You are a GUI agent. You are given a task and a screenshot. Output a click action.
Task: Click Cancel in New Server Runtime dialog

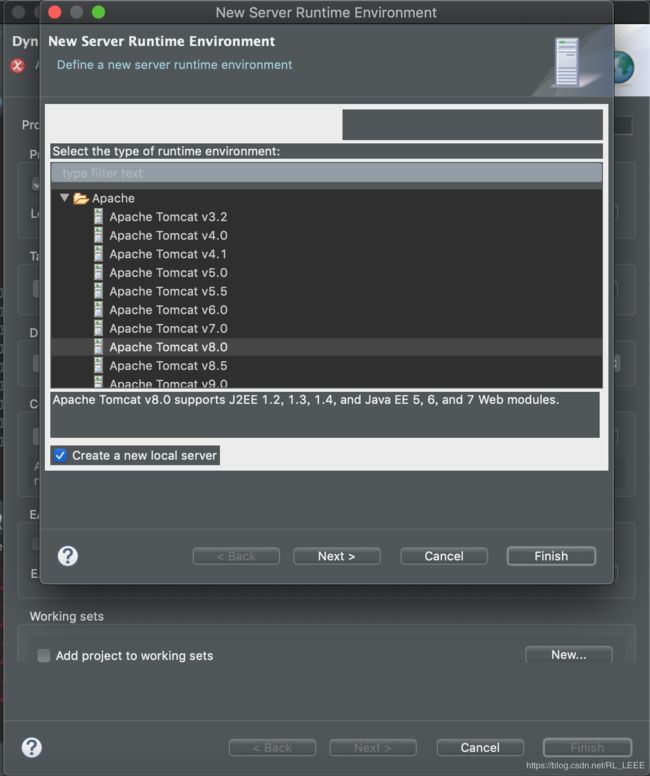(444, 556)
